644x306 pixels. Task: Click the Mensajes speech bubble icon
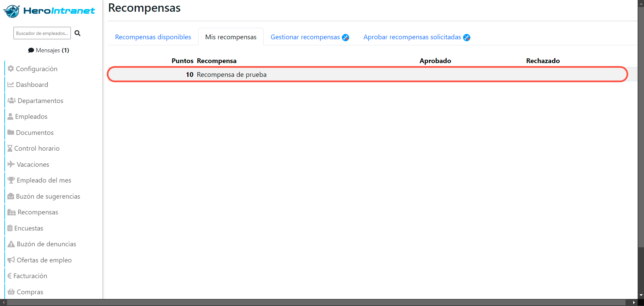point(31,50)
